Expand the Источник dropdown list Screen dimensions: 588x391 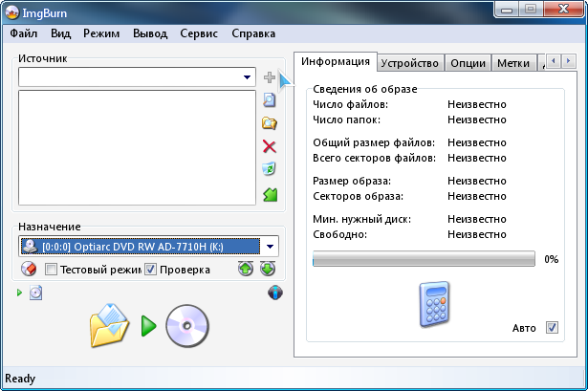click(x=247, y=77)
